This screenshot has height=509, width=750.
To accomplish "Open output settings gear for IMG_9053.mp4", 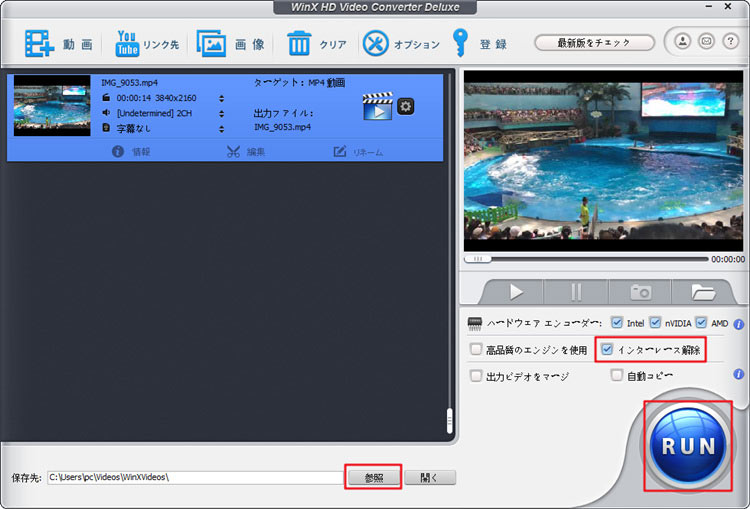I will [406, 106].
